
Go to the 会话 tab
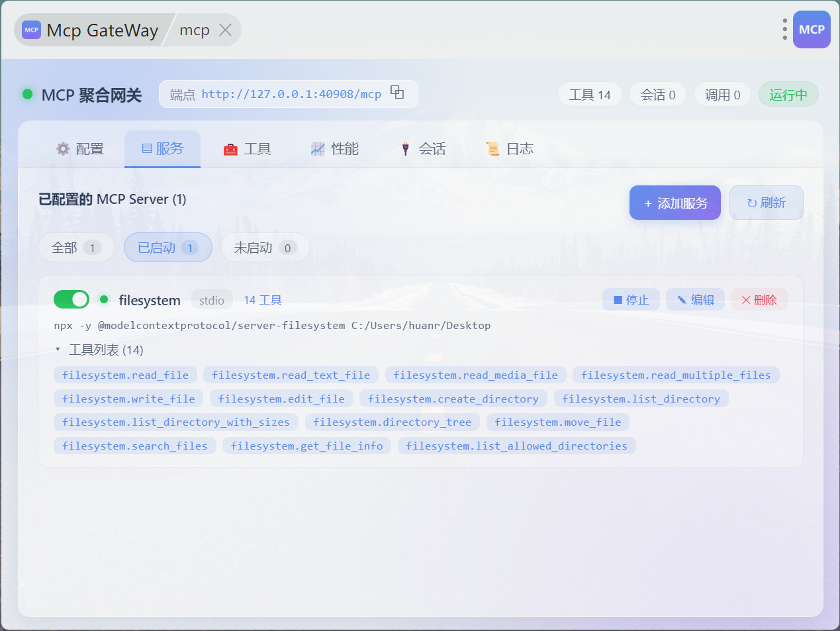pyautogui.click(x=423, y=149)
